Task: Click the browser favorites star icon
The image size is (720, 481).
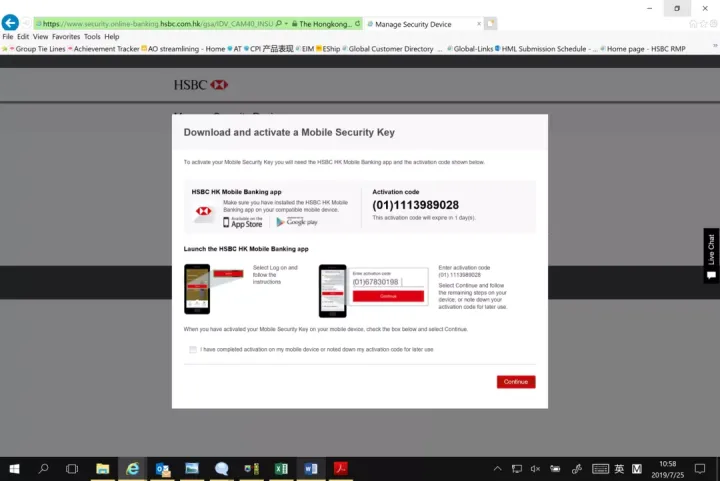Action: [x=703, y=24]
